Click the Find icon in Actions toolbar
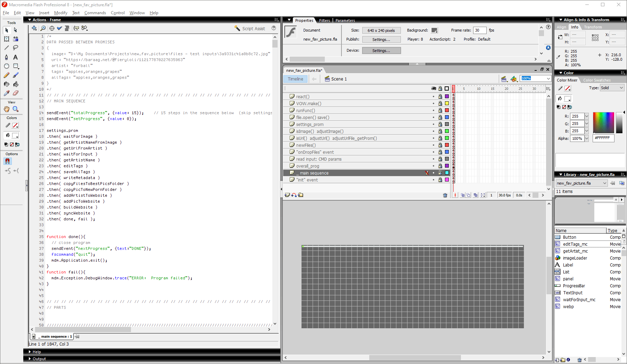Viewport: 627px width, 364px height. point(43,28)
